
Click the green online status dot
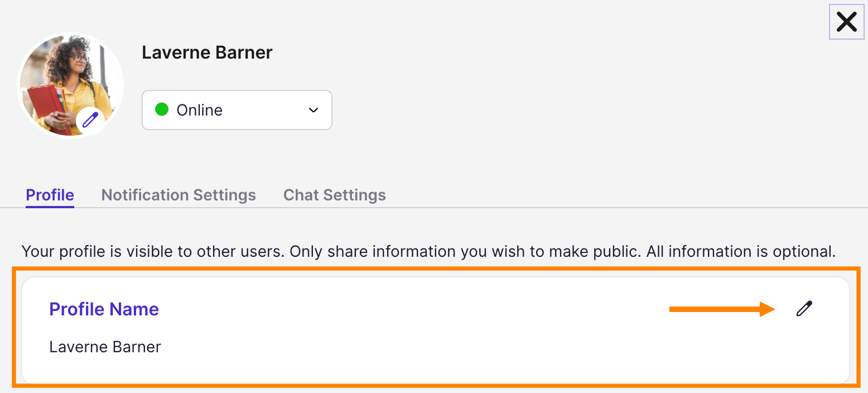pos(162,109)
